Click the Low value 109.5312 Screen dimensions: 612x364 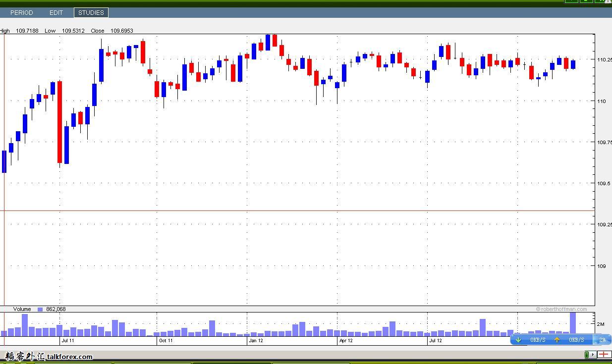(73, 31)
